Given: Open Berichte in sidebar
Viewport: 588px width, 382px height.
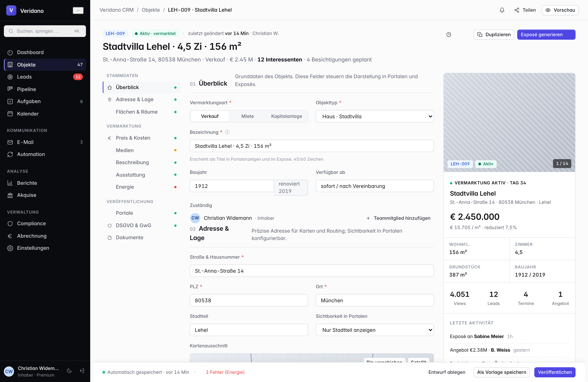Looking at the screenshot, I should [45, 183].
